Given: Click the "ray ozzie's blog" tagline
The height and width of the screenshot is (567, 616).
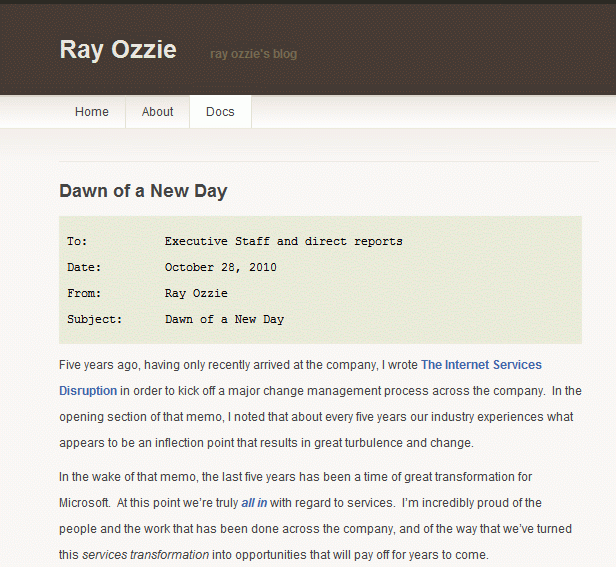Looking at the screenshot, I should (253, 54).
